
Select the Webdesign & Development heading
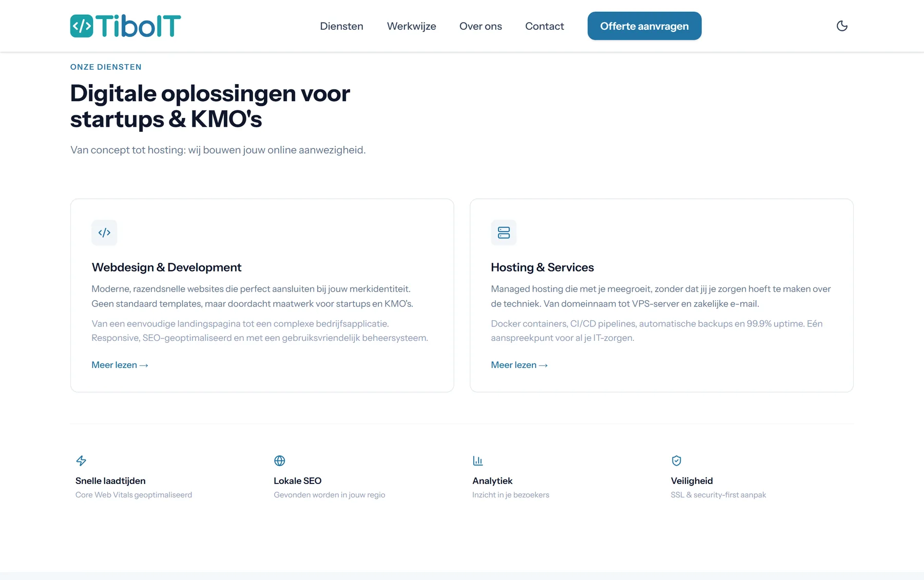tap(166, 267)
